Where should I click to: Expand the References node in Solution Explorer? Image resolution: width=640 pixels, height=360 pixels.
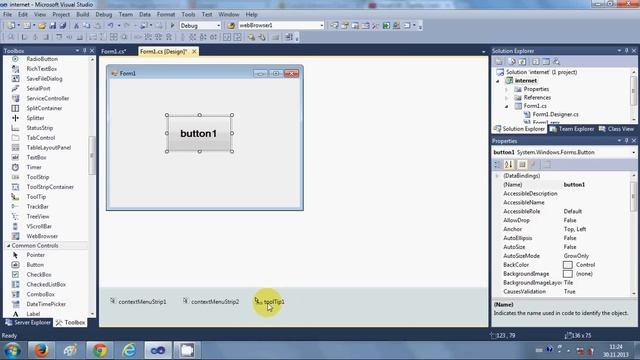pyautogui.click(x=507, y=98)
